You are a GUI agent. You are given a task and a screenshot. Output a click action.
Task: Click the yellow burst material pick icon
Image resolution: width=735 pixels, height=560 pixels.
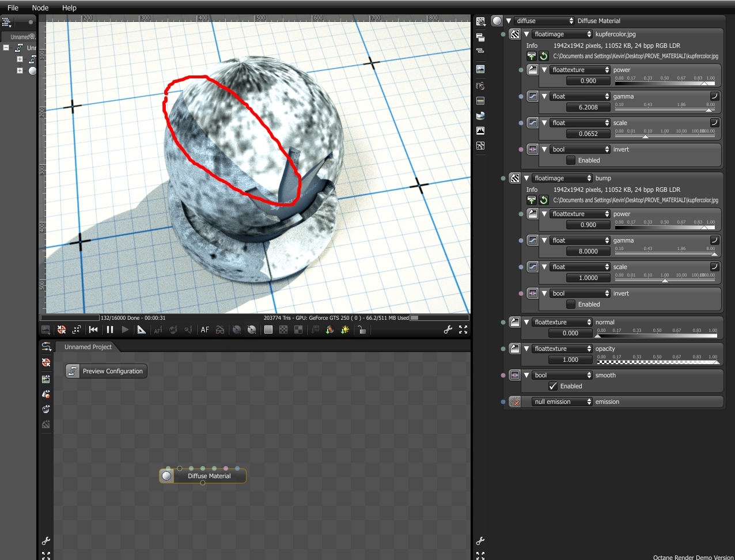tap(345, 330)
